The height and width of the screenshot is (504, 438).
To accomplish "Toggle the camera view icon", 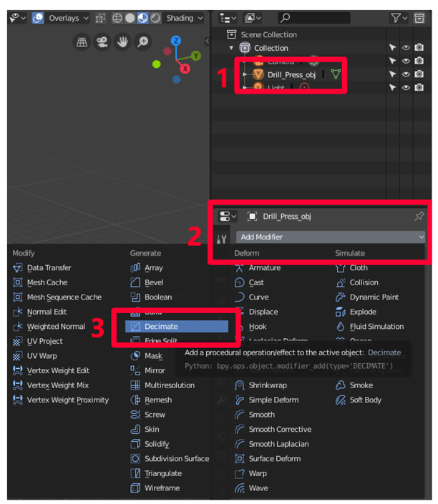I will point(102,42).
